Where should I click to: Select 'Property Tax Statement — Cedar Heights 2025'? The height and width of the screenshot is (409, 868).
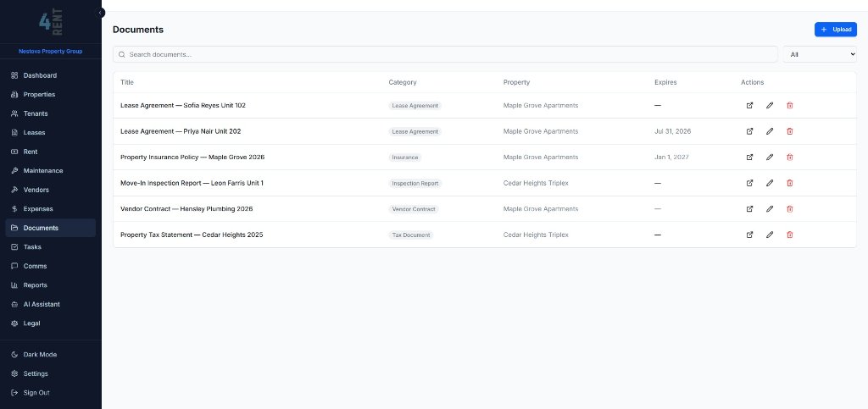[x=192, y=235]
